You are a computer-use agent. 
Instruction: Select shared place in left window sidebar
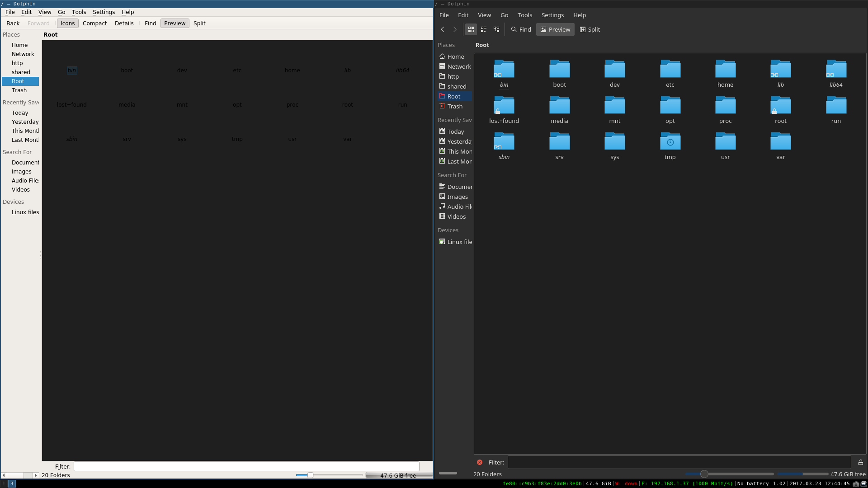21,72
